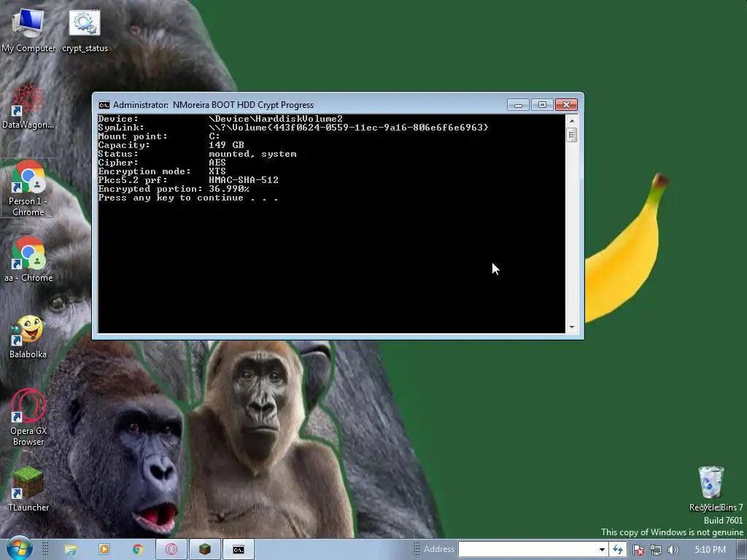
Task: Click the console scroll down arrow
Action: tap(572, 327)
